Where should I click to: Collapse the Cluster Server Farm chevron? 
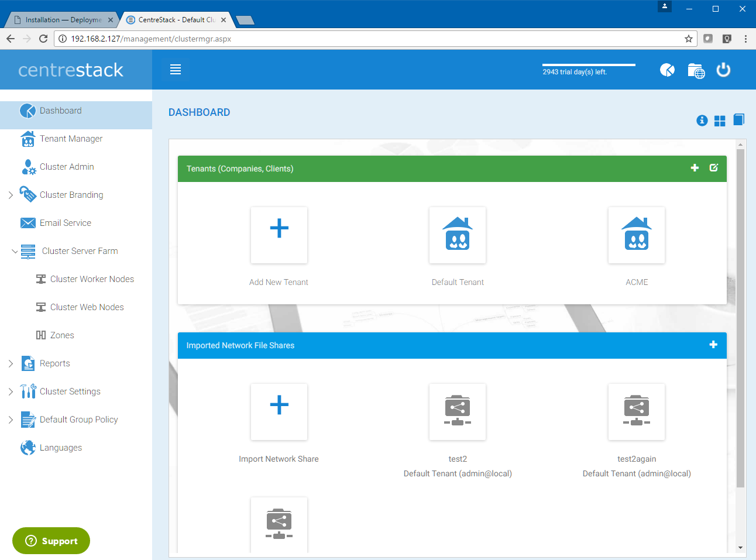(x=15, y=251)
